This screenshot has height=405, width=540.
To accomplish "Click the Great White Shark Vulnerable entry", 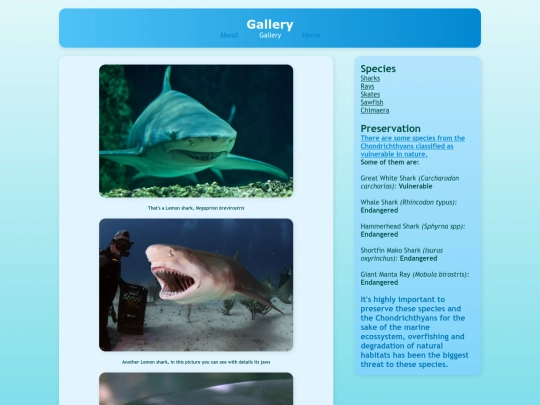I will tap(410, 182).
